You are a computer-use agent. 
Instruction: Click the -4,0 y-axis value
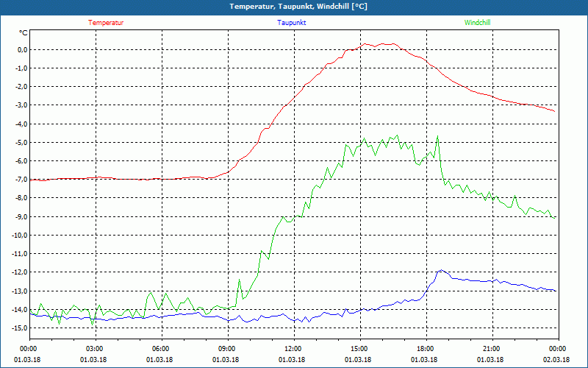tap(21, 124)
